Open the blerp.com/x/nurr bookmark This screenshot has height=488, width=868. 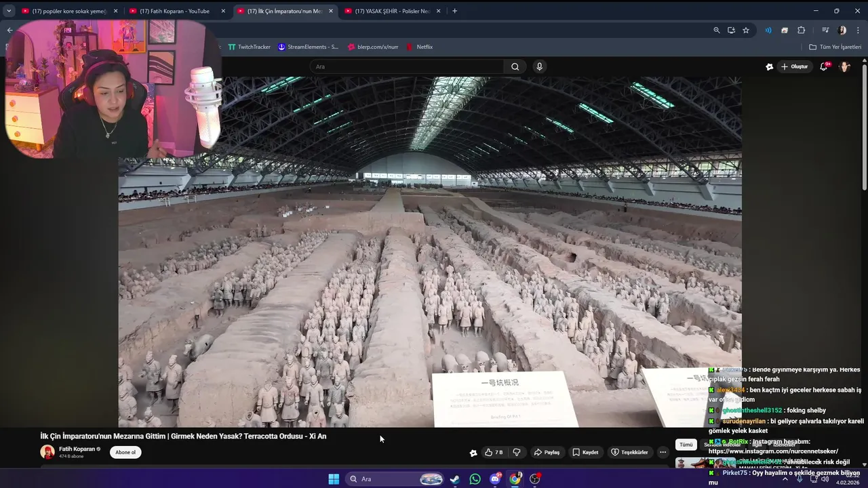pyautogui.click(x=372, y=47)
